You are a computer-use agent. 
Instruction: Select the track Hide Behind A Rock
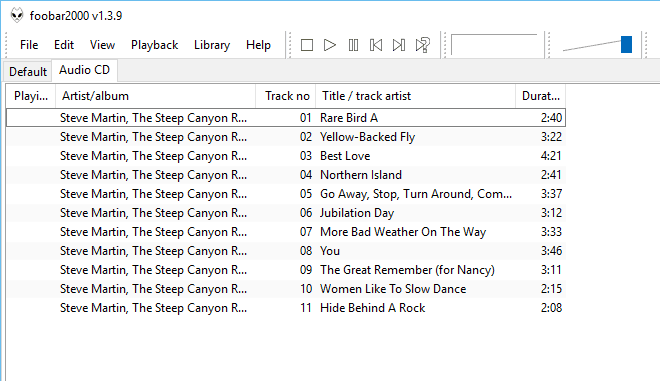pos(286,308)
